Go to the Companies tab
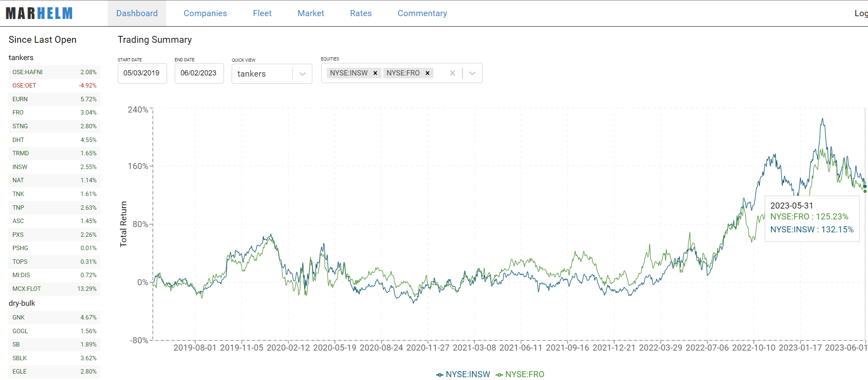Viewport: 868px width, 380px height. tap(205, 13)
